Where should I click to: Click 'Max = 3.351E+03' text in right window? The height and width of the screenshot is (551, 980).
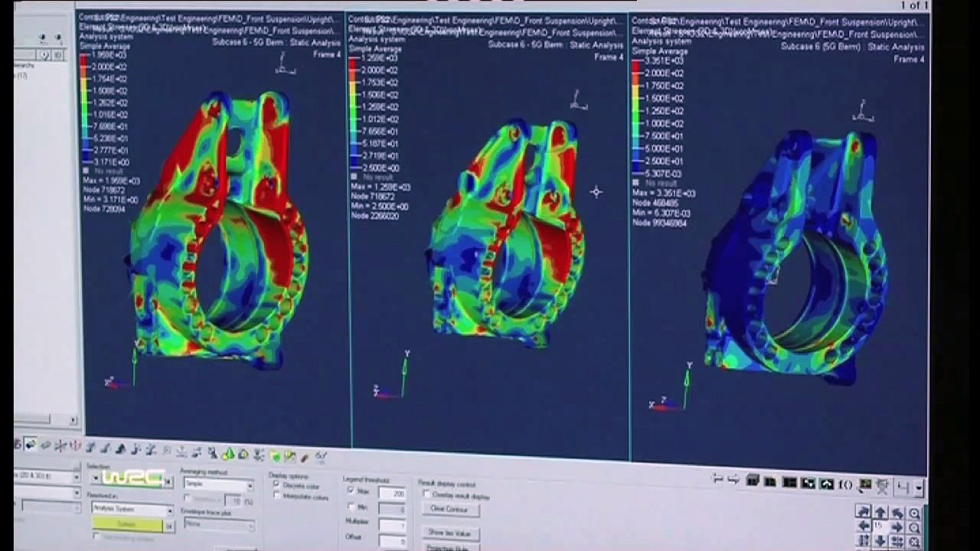(x=664, y=194)
